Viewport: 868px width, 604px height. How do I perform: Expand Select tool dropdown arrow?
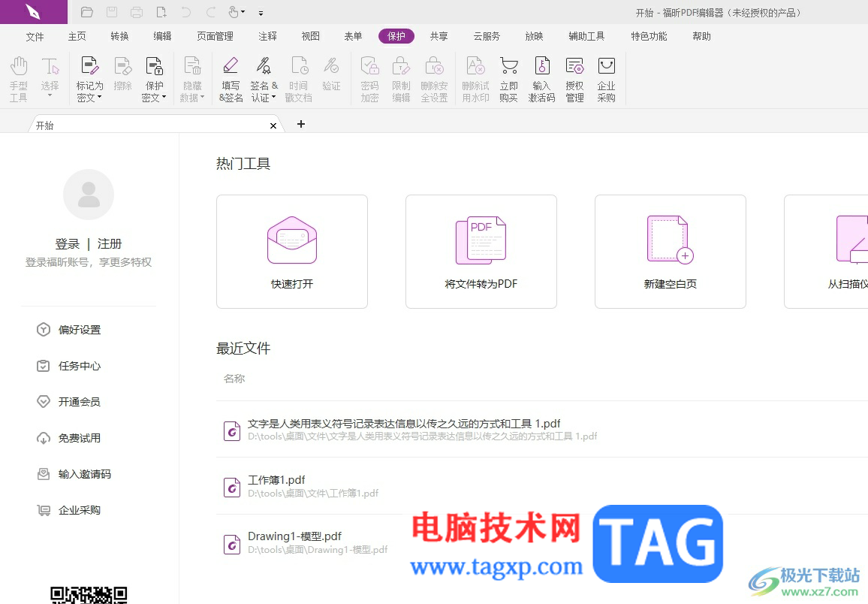click(x=50, y=95)
